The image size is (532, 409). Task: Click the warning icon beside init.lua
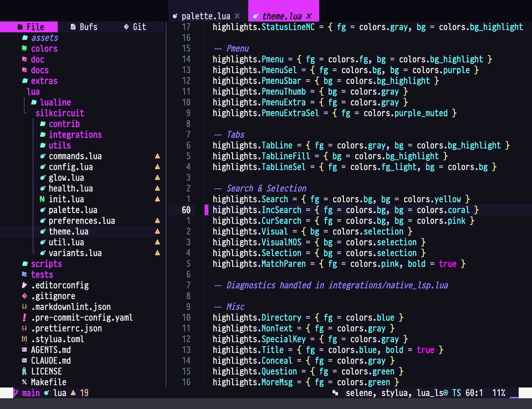pos(157,199)
